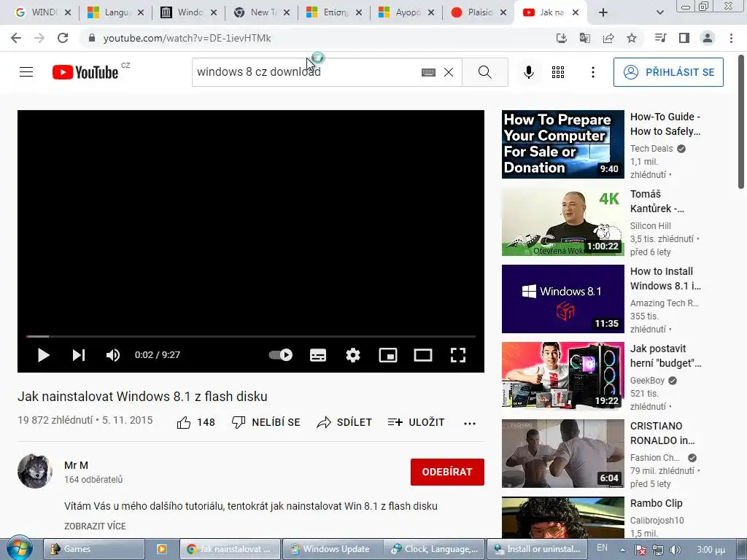Start voice search with the microphone
747x560 pixels.
point(528,72)
